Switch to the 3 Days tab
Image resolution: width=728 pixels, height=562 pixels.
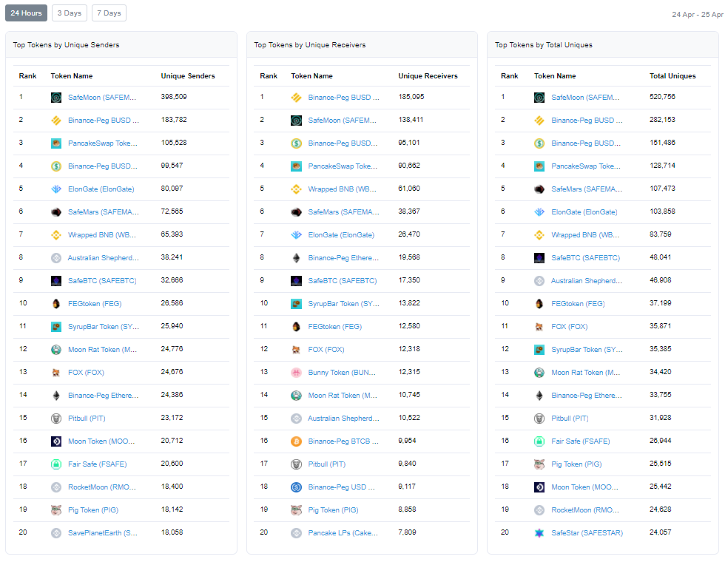point(70,13)
